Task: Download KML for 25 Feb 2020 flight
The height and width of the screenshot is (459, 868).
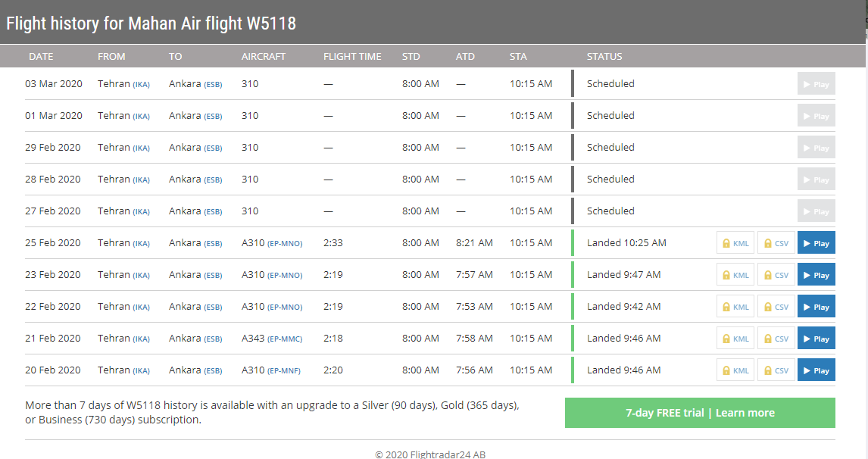Action: [x=735, y=243]
